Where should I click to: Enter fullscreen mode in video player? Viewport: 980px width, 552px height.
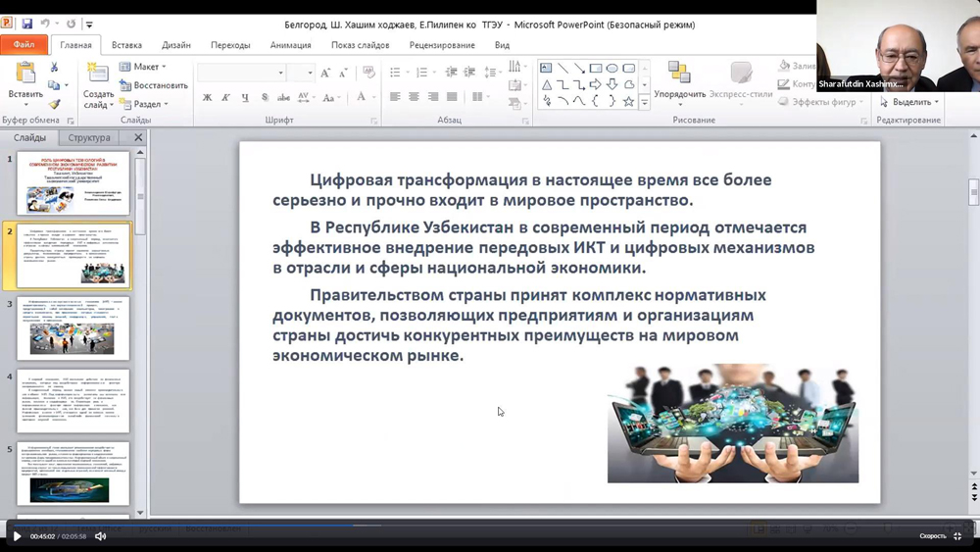(958, 536)
